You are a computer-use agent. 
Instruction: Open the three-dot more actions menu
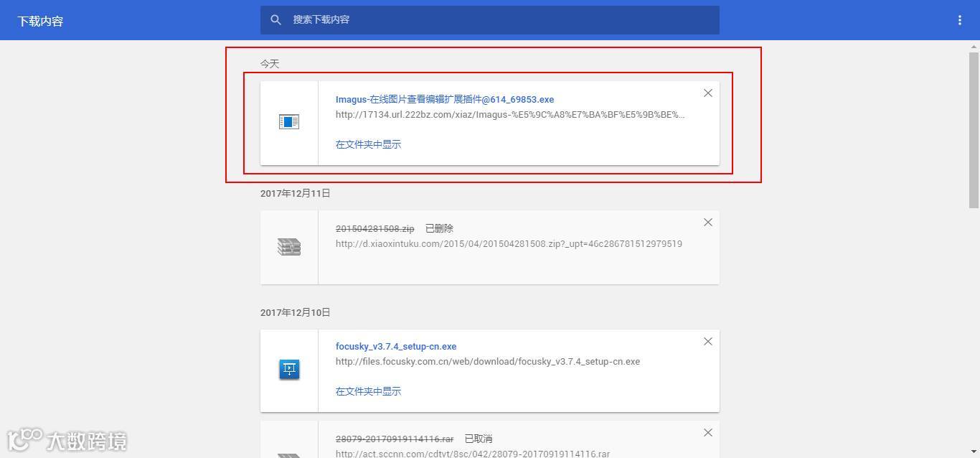tap(959, 20)
